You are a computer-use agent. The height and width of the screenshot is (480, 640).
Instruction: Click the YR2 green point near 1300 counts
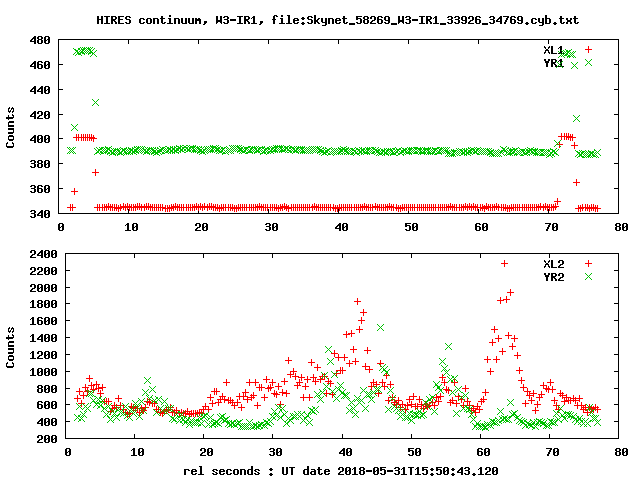[449, 347]
